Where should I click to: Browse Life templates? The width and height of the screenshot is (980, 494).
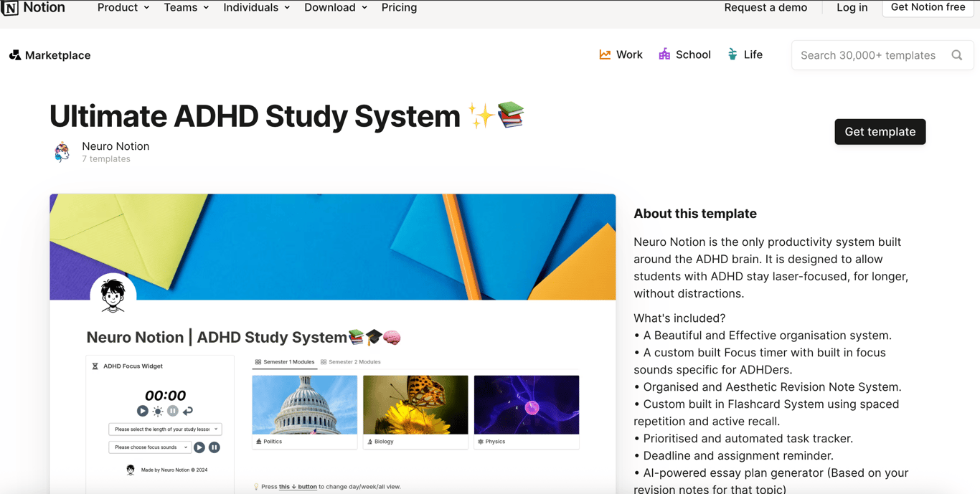(745, 54)
